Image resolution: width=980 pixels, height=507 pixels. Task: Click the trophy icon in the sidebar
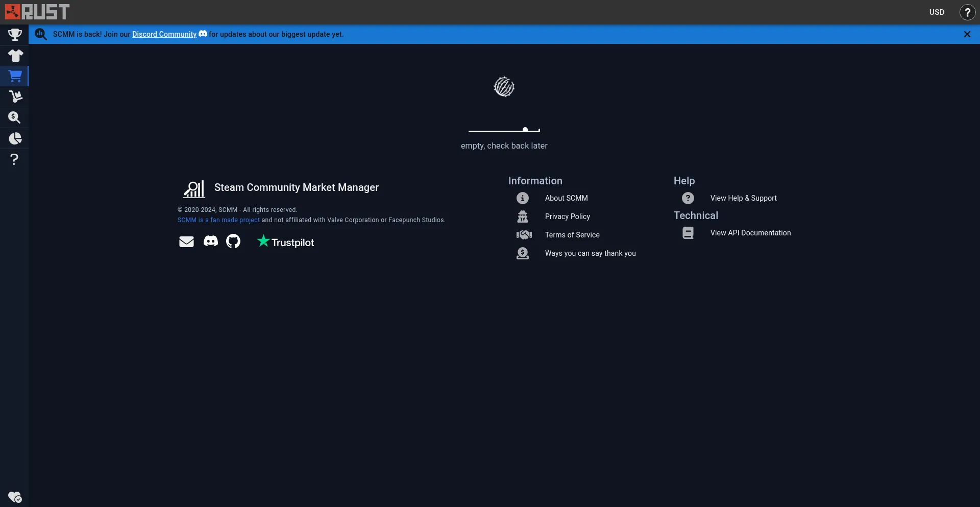[x=15, y=35]
